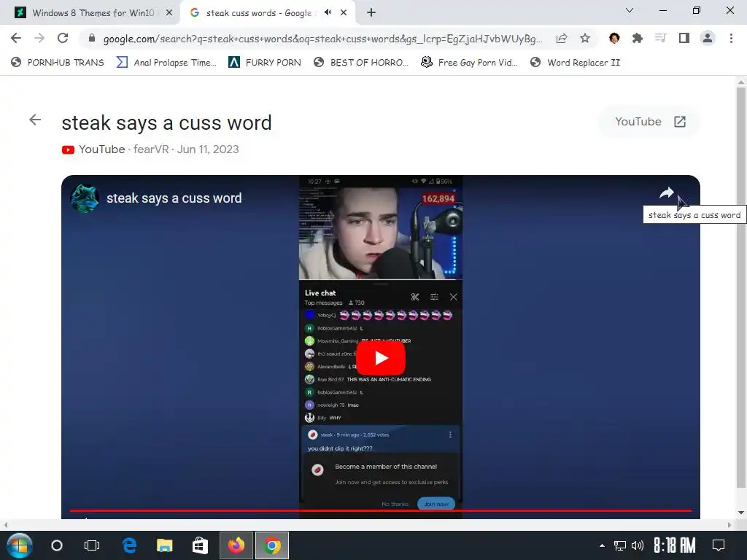This screenshot has height=560, width=747.
Task: Select the video title heading text
Action: (x=167, y=122)
